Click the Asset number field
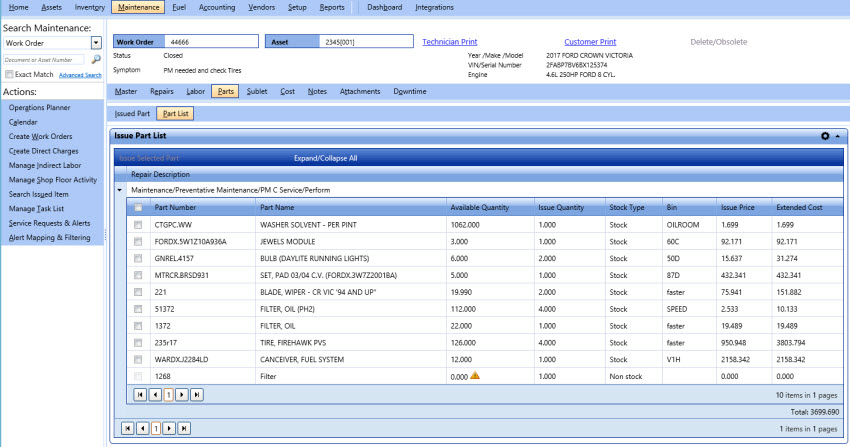The width and height of the screenshot is (850, 447). pyautogui.click(x=366, y=42)
